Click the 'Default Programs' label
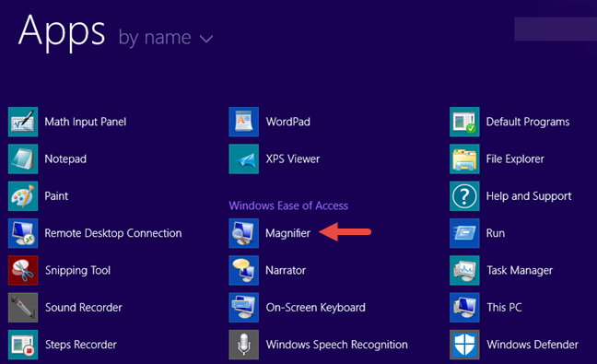Viewport: 597px width, 364px height. click(528, 122)
